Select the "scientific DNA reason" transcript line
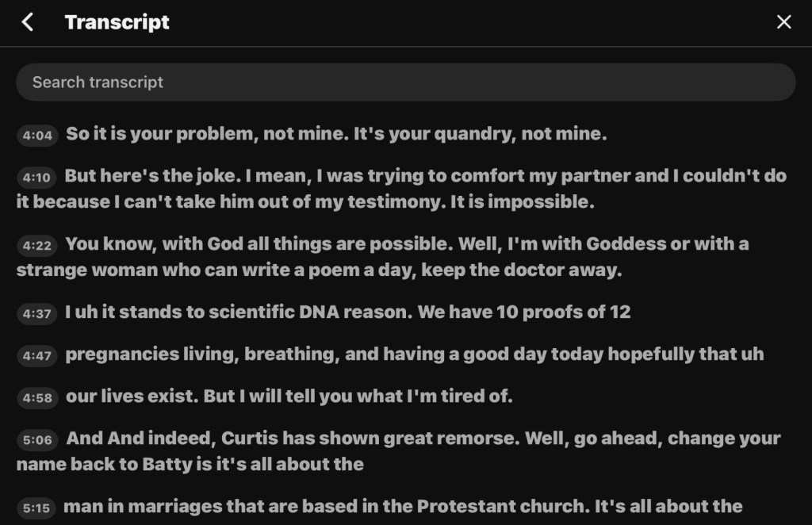812x525 pixels. click(x=348, y=312)
